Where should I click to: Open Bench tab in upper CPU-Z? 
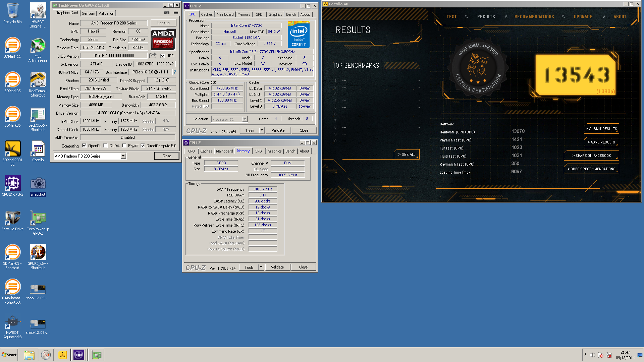[x=291, y=14]
